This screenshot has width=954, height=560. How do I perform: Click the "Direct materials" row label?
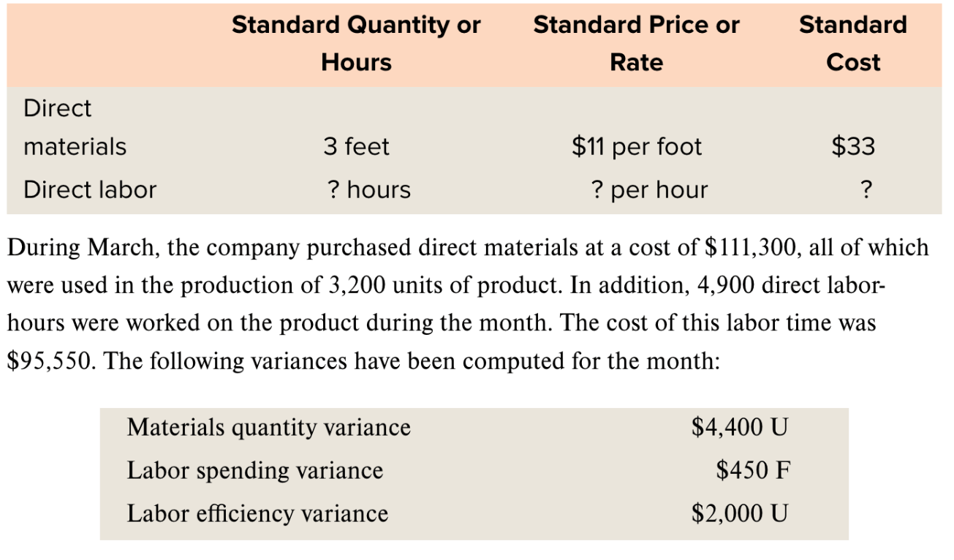(75, 128)
